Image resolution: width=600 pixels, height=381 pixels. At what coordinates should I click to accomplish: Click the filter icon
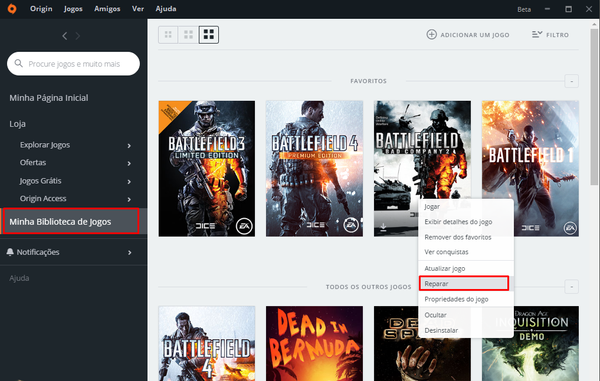click(x=537, y=34)
